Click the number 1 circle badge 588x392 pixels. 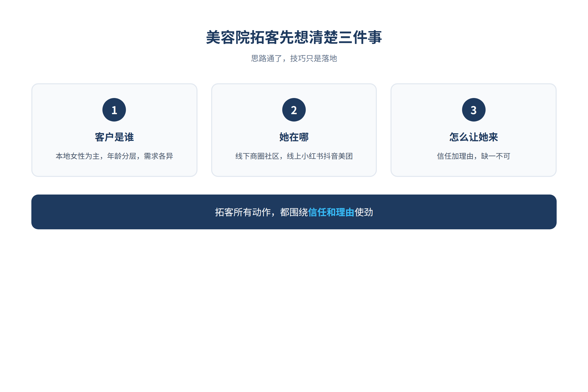pyautogui.click(x=114, y=110)
